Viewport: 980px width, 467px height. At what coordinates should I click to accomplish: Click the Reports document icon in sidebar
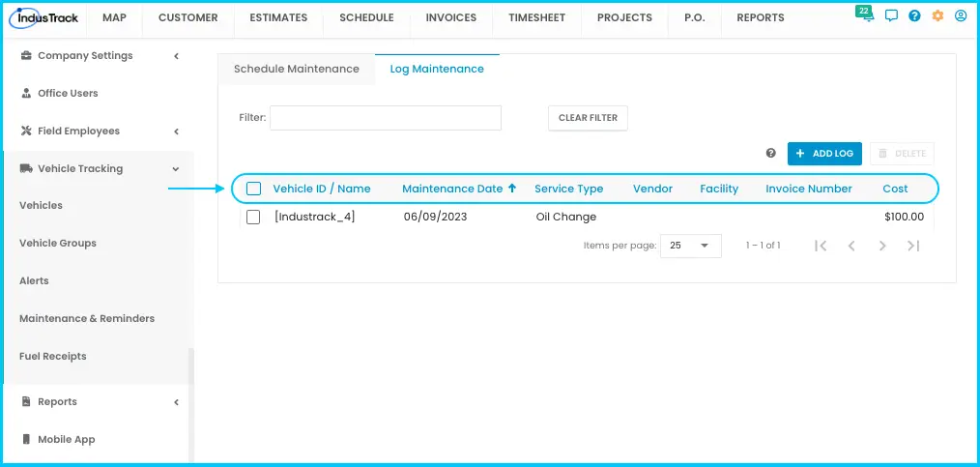pyautogui.click(x=26, y=401)
